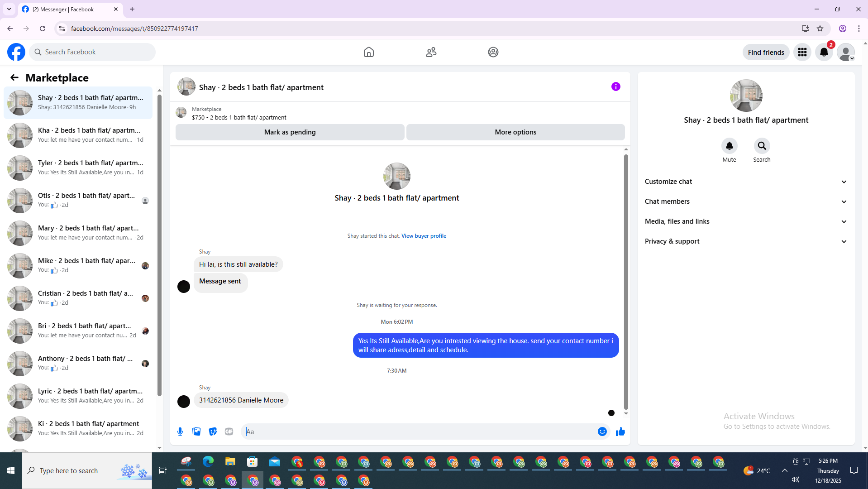Screen dimensions: 868x489
Task: Click message '3142621856 Danielle Moore'
Action: tap(241, 400)
